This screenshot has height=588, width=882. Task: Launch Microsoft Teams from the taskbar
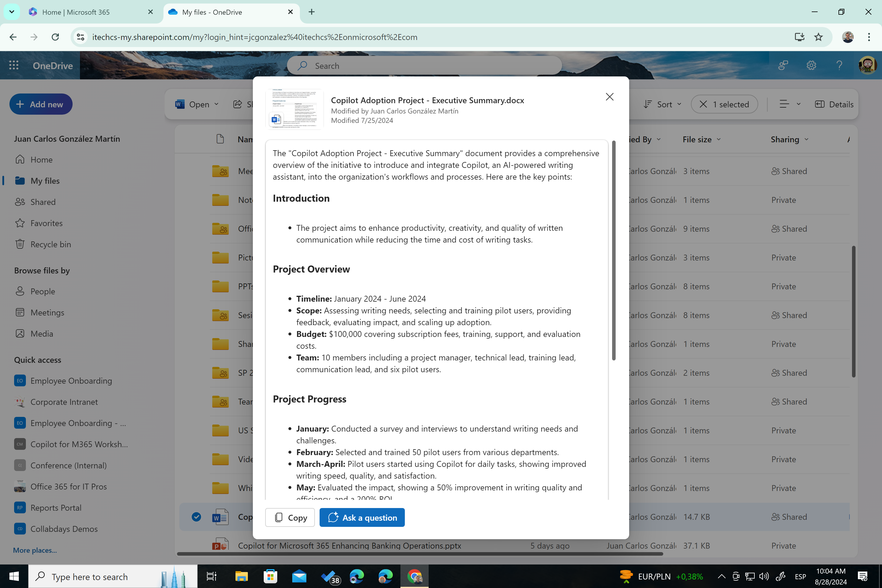click(329, 576)
